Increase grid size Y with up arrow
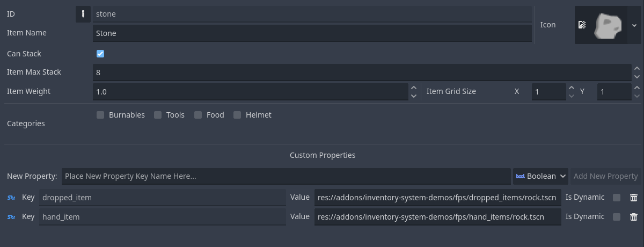 click(x=637, y=88)
